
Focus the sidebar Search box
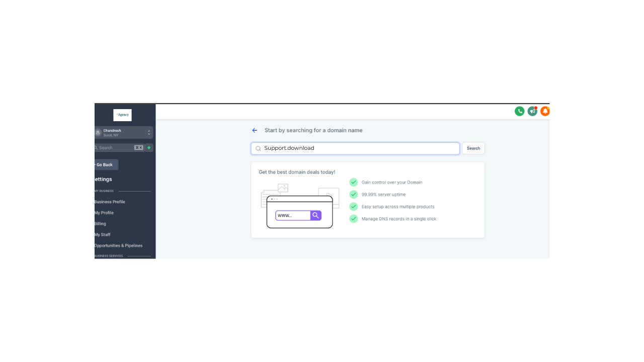(119, 148)
